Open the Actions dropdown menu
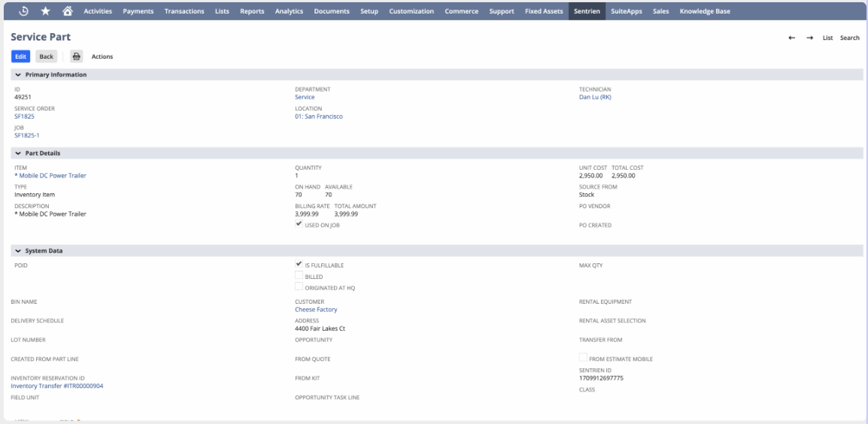The width and height of the screenshot is (868, 424). pos(102,56)
